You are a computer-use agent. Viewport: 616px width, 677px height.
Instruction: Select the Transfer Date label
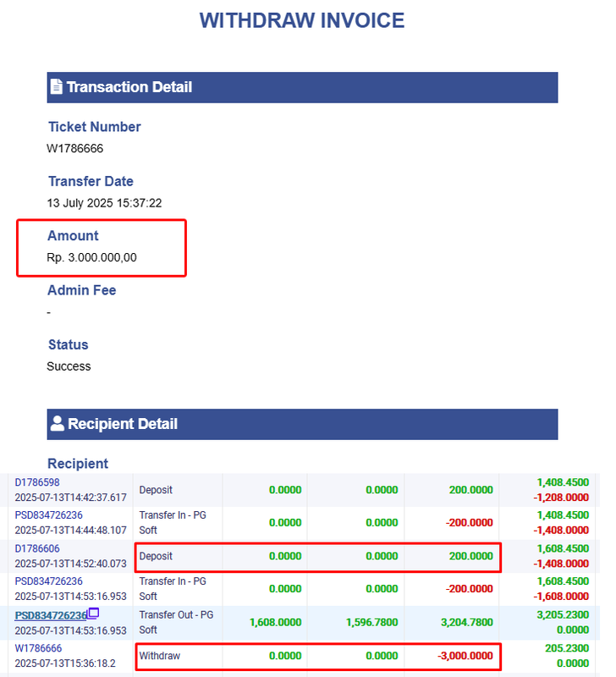click(x=91, y=181)
